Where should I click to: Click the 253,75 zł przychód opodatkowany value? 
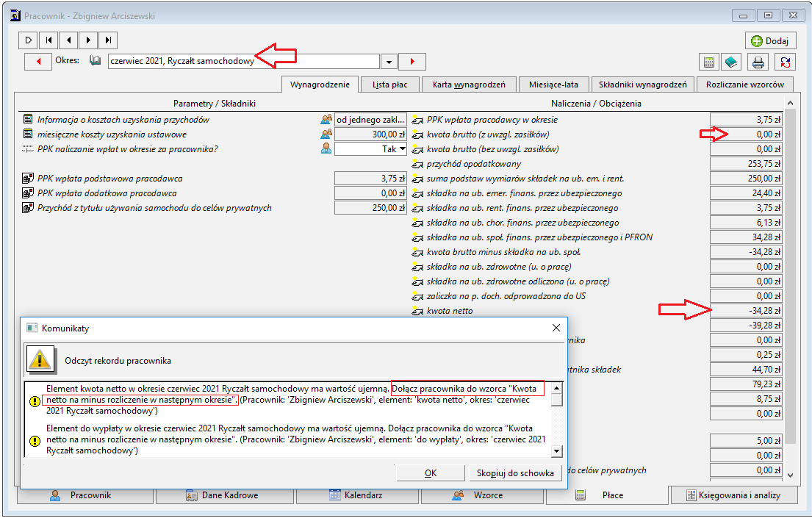coord(746,164)
